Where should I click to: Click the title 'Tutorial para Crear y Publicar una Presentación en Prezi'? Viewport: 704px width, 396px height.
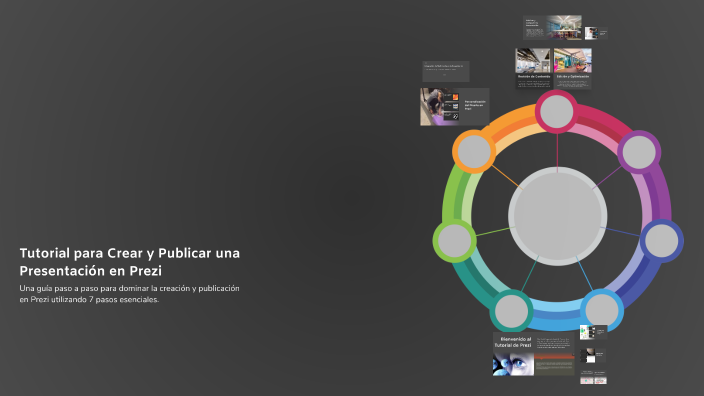(130, 262)
